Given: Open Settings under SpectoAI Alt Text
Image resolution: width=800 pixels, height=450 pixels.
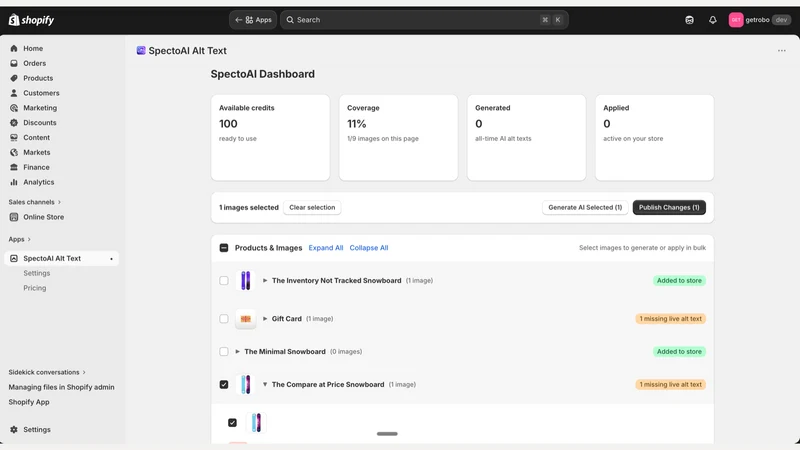Looking at the screenshot, I should click(x=37, y=273).
